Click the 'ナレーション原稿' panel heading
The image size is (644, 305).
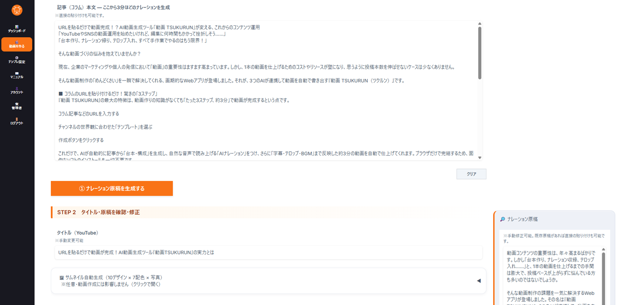click(522, 219)
